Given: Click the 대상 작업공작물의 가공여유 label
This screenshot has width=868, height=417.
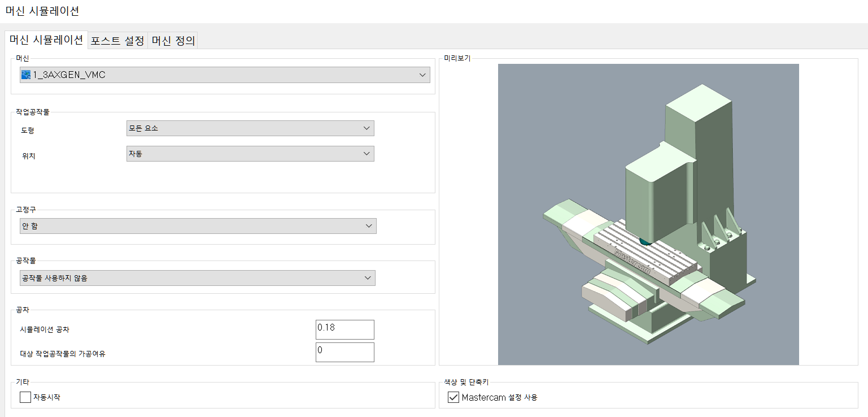Looking at the screenshot, I should 63,354.
